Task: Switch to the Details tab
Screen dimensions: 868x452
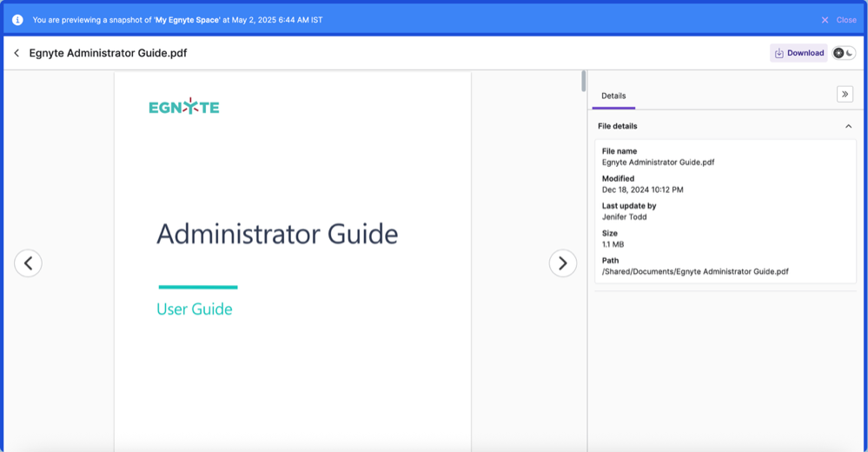Action: pyautogui.click(x=613, y=96)
